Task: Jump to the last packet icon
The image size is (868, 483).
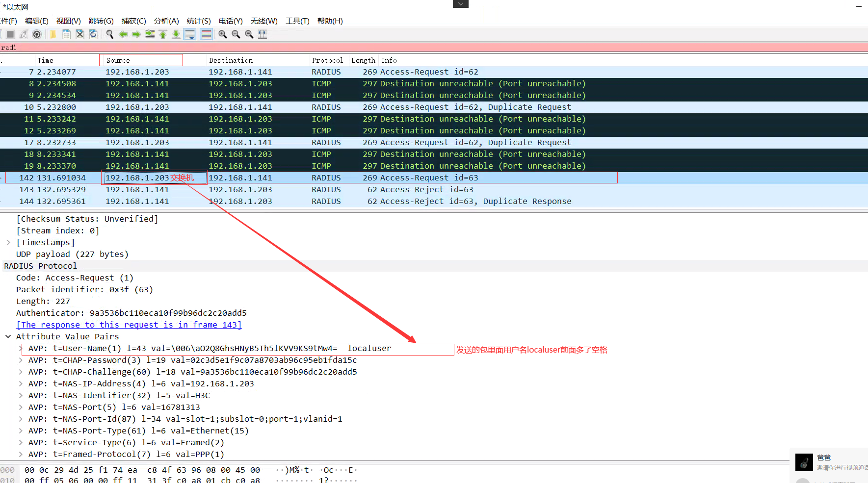Action: [176, 34]
